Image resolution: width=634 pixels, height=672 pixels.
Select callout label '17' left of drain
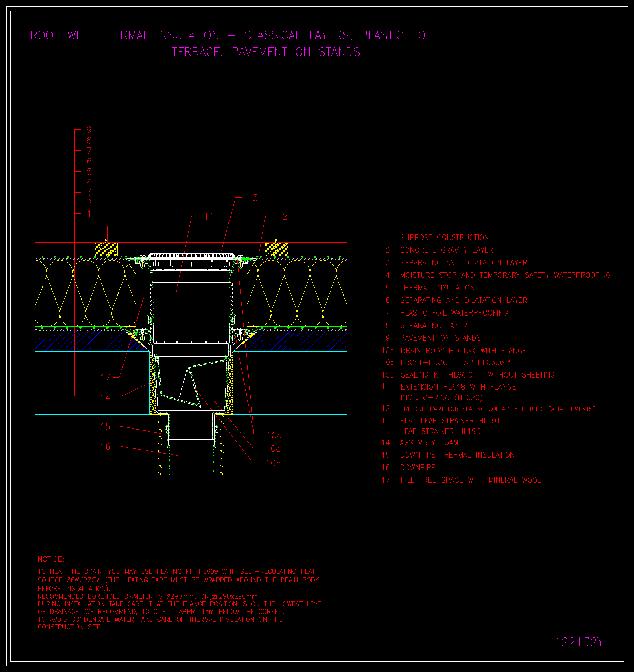click(105, 378)
